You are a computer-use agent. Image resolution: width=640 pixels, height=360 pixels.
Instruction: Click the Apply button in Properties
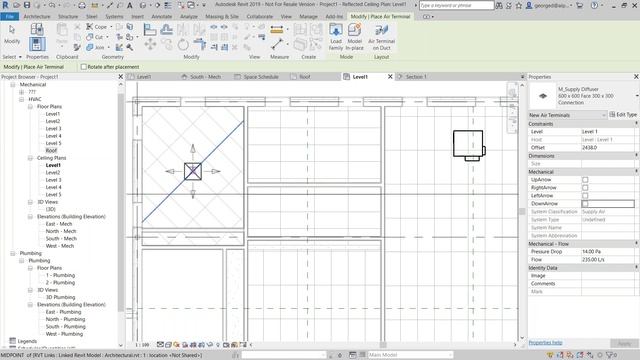(624, 344)
